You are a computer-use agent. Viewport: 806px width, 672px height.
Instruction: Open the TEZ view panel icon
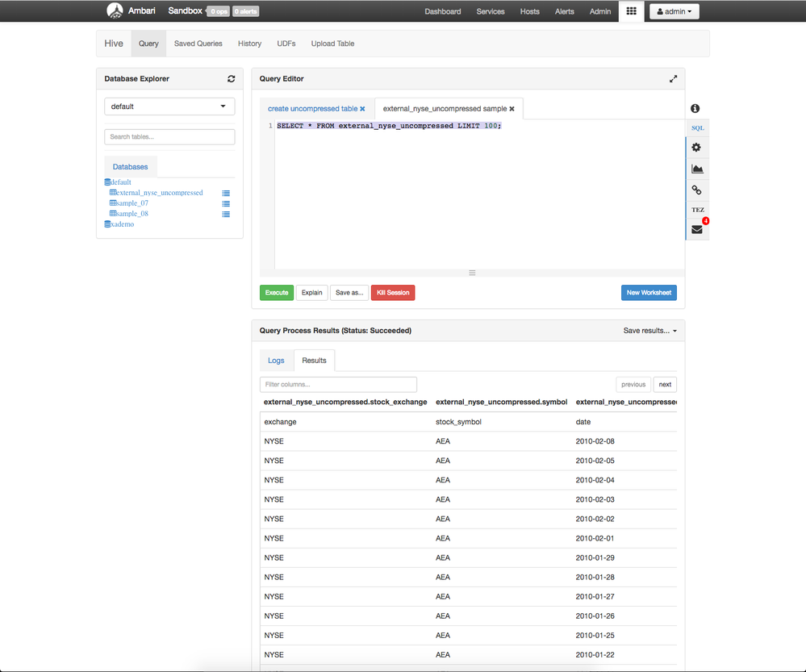(696, 209)
